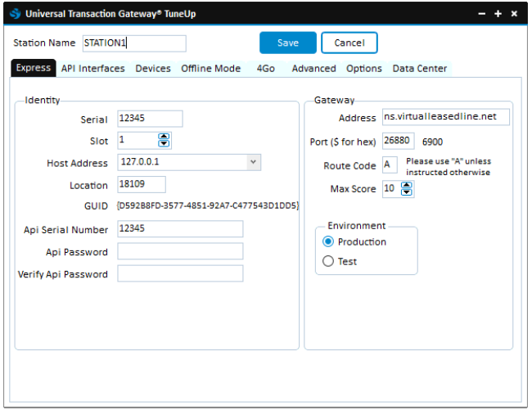Click the Universal Transaction Gateway logo icon
Screen dimensions: 532x410
tap(15, 14)
